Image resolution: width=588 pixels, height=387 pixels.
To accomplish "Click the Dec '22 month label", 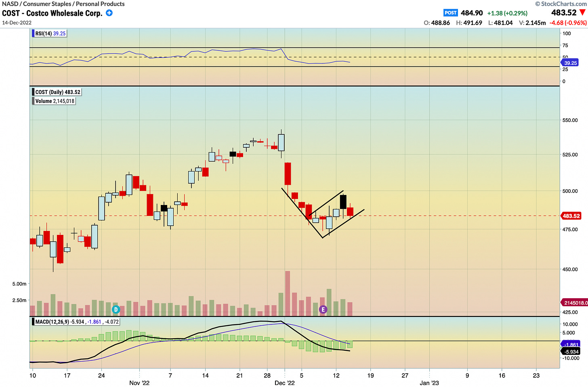I will click(285, 383).
